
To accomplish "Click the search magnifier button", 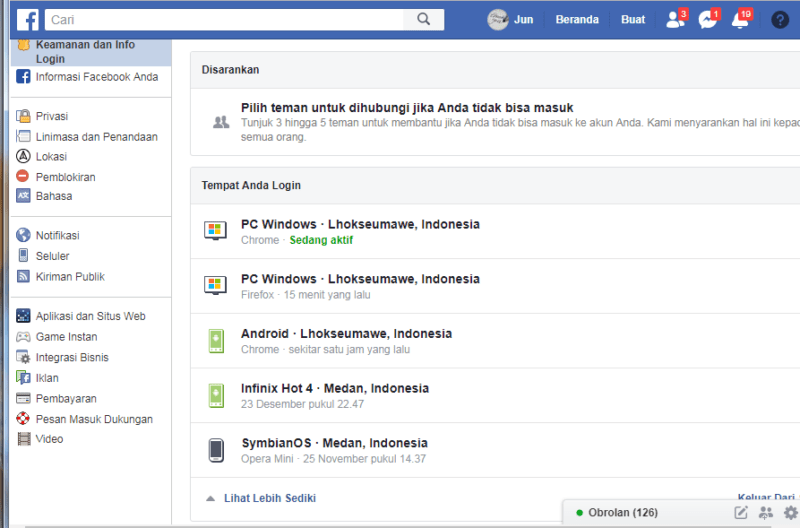I will (423, 19).
